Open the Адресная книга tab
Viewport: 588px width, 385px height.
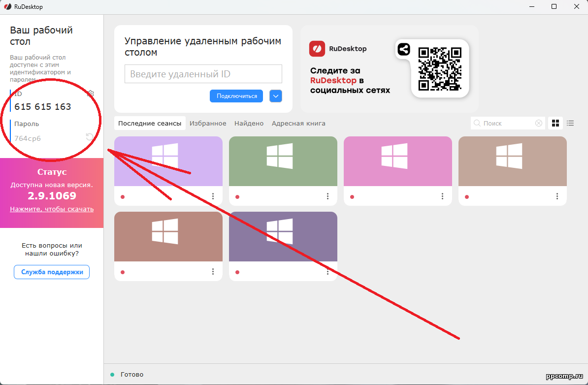click(x=298, y=124)
